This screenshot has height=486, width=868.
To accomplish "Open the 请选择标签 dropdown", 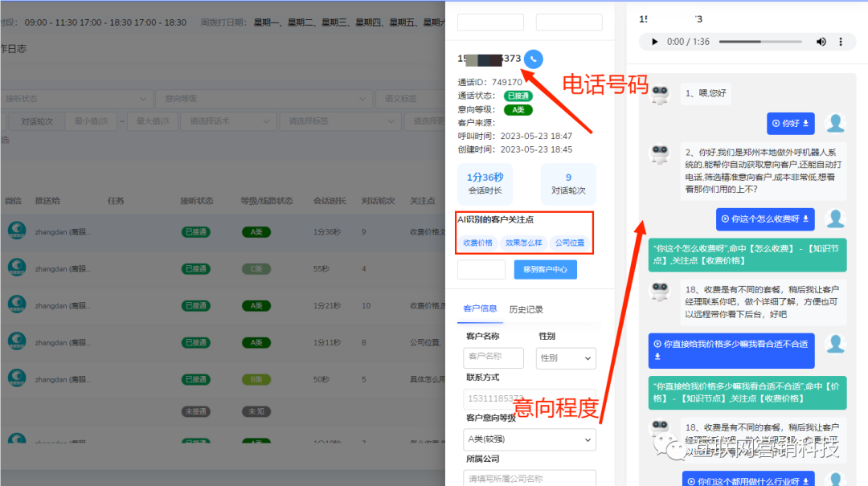I will 341,121.
